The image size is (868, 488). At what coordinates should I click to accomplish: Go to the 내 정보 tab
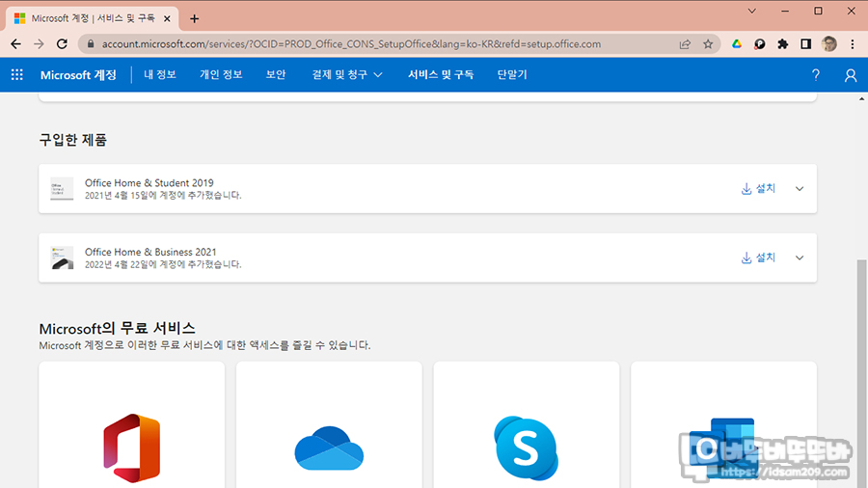(x=160, y=74)
